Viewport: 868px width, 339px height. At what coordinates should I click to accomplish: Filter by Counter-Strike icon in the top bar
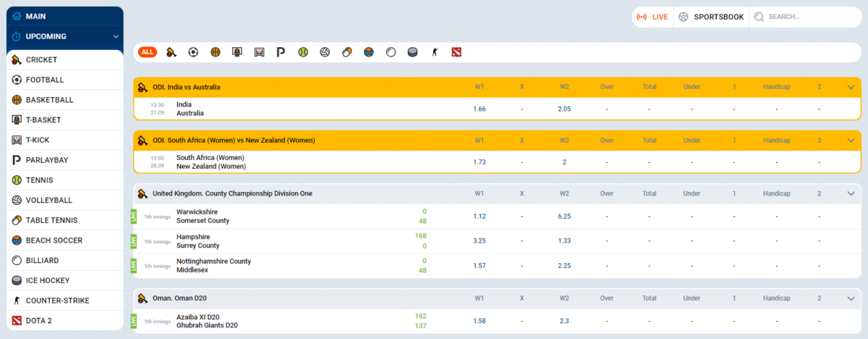click(x=434, y=52)
